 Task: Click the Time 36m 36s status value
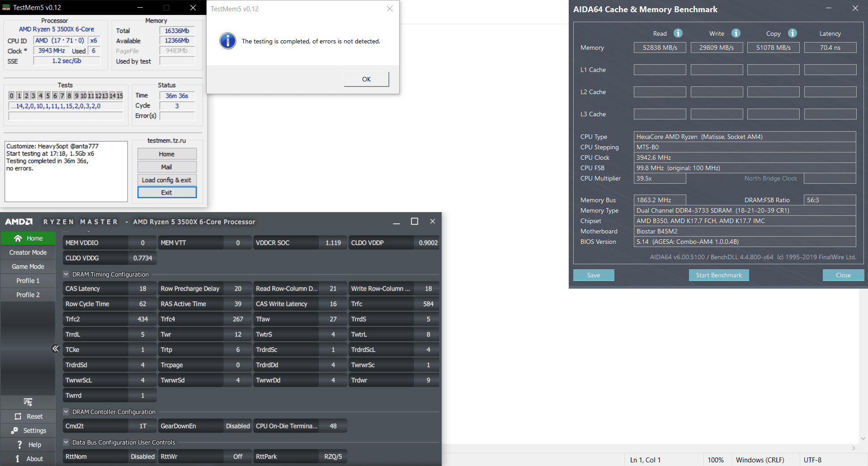[177, 95]
